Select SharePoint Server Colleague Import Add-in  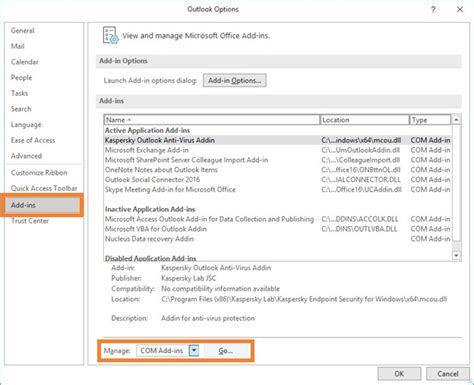coord(278,160)
